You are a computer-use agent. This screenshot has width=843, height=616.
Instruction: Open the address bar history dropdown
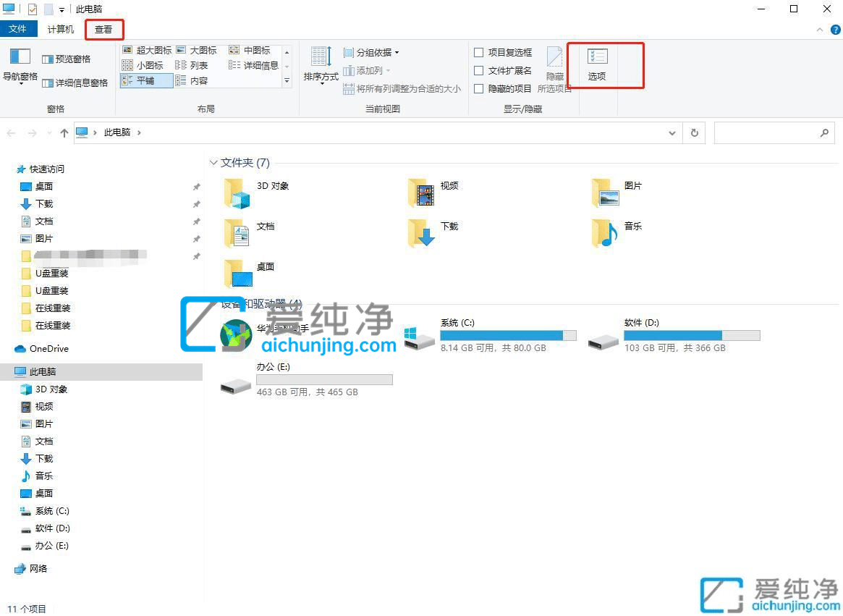[672, 132]
